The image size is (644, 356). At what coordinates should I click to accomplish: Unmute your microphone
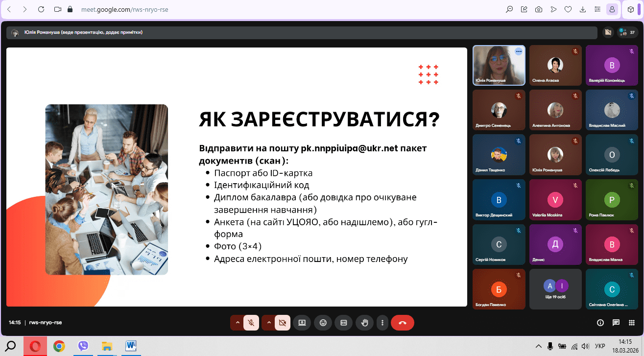click(x=251, y=323)
